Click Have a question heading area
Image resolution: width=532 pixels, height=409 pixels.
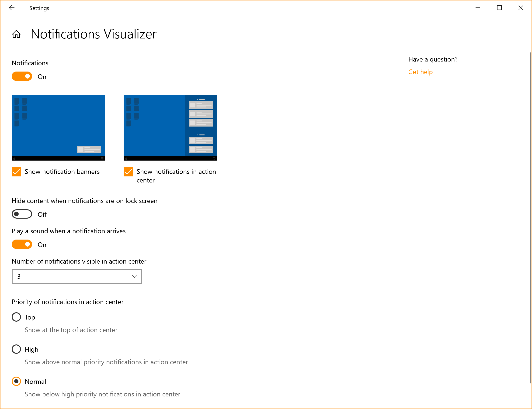[433, 59]
